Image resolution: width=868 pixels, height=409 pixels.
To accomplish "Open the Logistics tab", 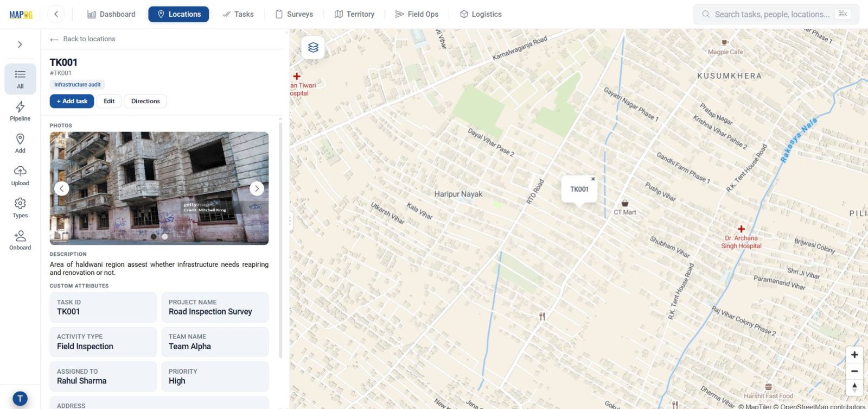I will 481,14.
